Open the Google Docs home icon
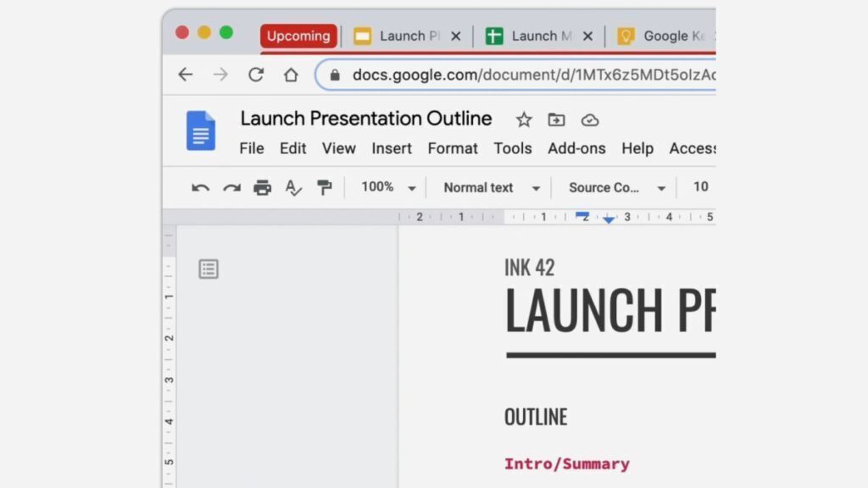 [201, 131]
